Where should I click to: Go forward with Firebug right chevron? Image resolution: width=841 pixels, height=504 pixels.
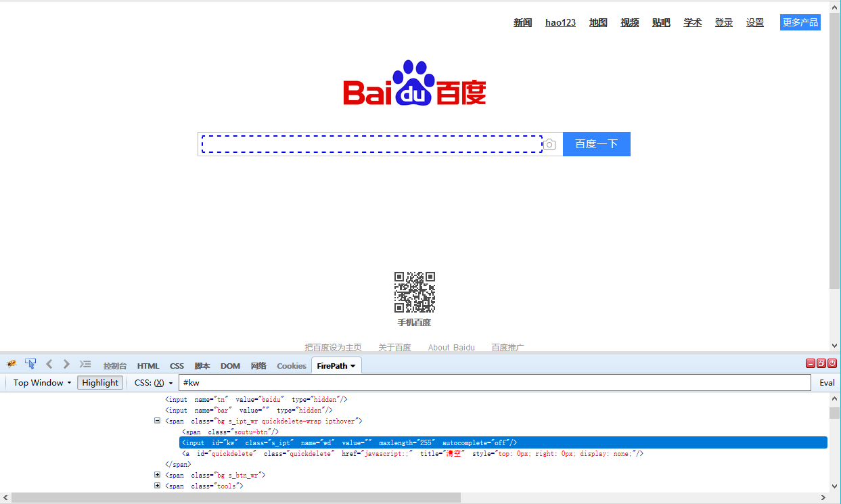66,364
